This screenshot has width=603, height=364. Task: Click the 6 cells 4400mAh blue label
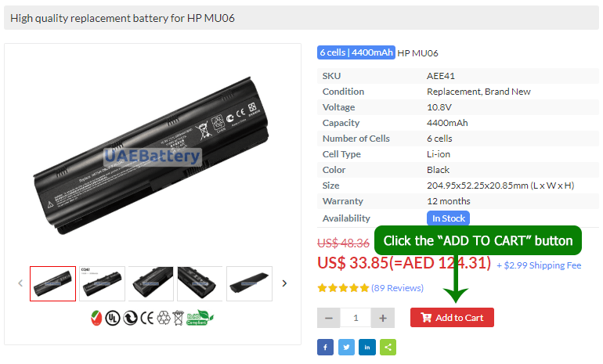[356, 52]
